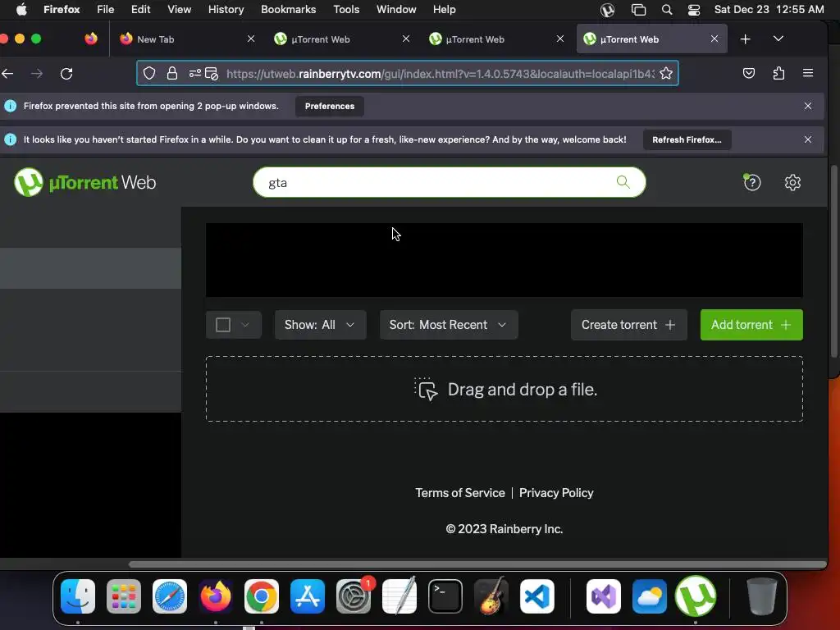Open µTorrent settings gear icon
This screenshot has width=840, height=630.
(x=792, y=183)
